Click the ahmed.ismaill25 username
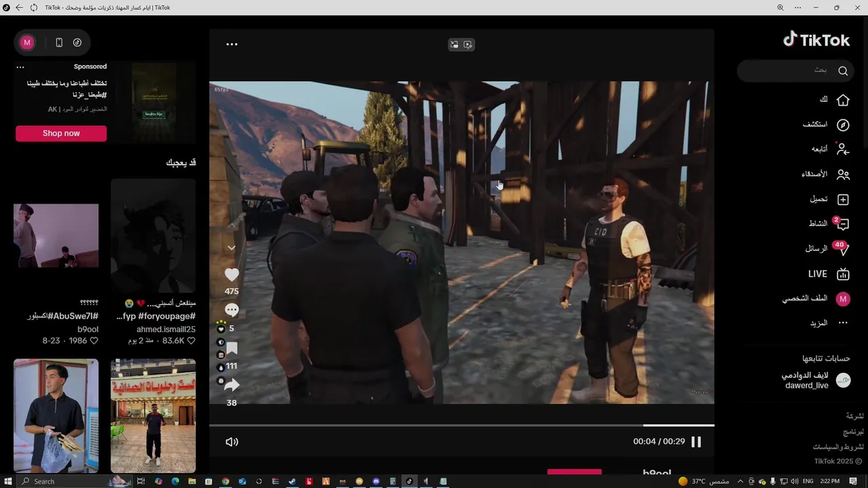 coord(165,329)
